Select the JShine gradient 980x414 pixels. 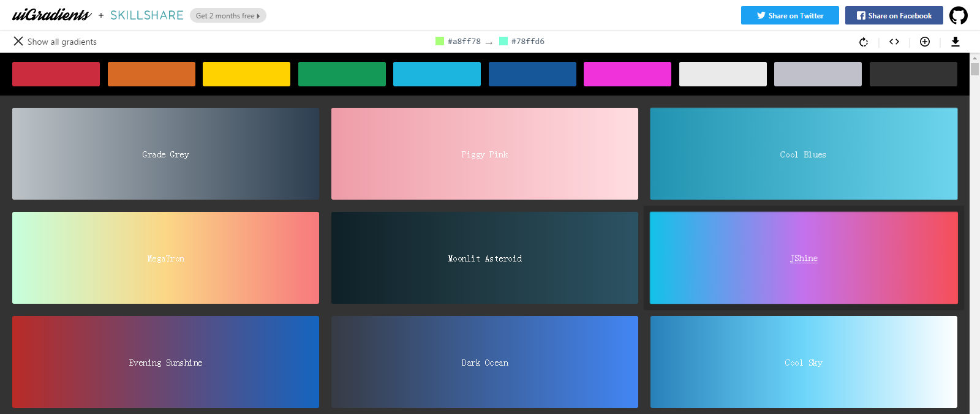(x=804, y=258)
